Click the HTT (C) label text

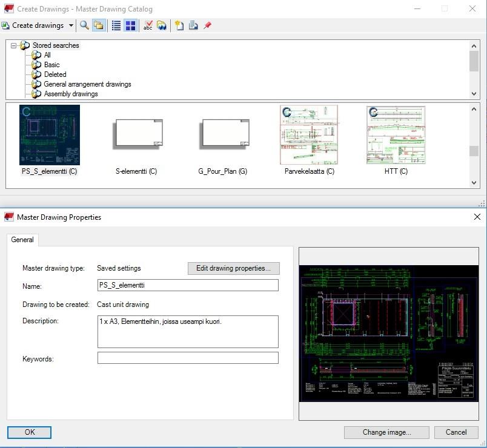396,171
